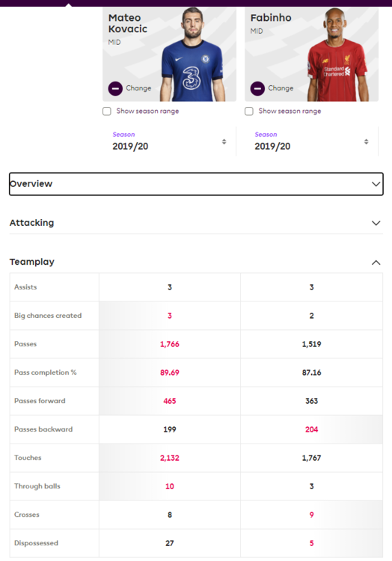This screenshot has width=392, height=561.
Task: Enable Show season range under Kovacic
Action: (x=106, y=111)
